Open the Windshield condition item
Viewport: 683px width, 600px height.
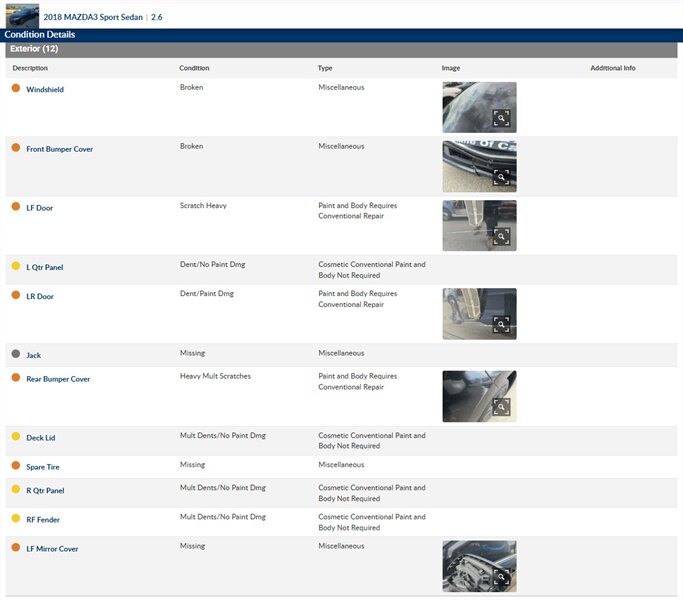click(x=45, y=90)
